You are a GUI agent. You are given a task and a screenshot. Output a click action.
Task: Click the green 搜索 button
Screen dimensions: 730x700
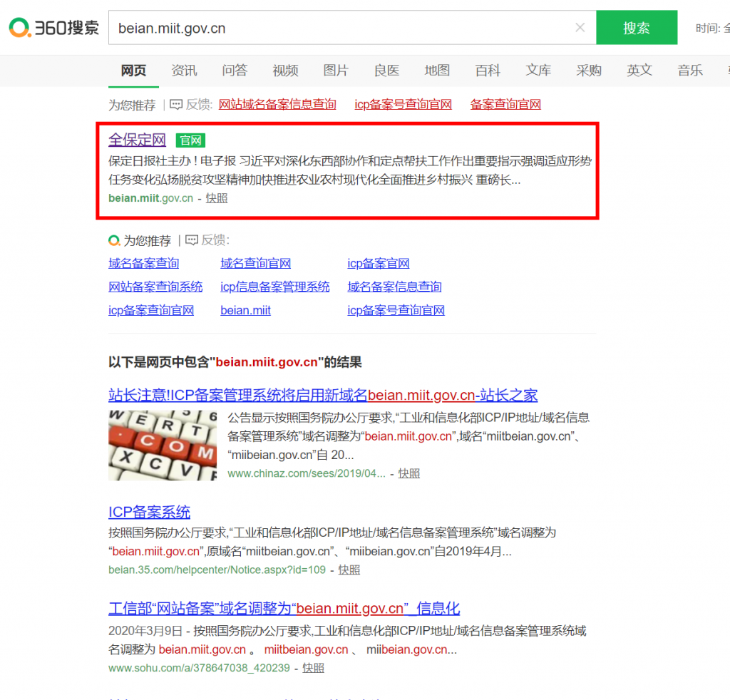pyautogui.click(x=637, y=28)
